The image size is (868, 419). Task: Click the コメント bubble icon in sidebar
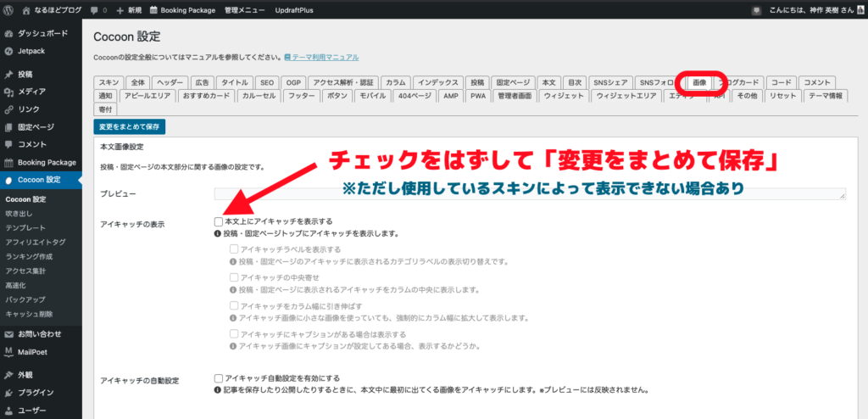8,145
